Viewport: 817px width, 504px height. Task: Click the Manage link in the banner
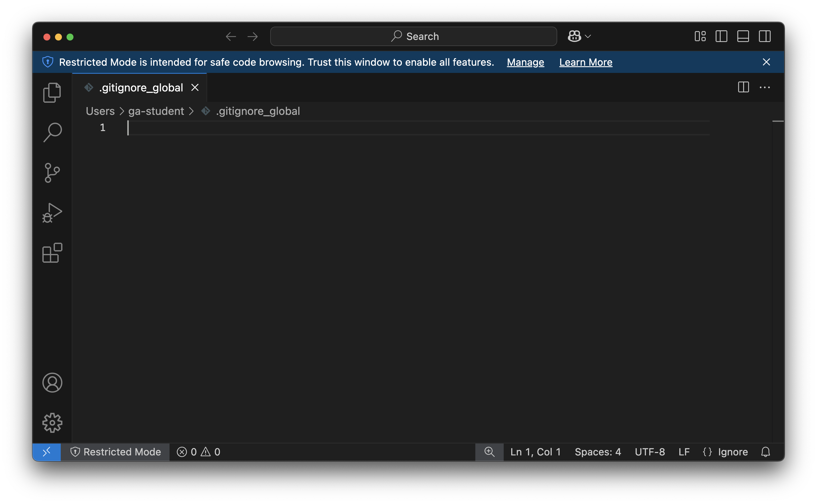(525, 62)
